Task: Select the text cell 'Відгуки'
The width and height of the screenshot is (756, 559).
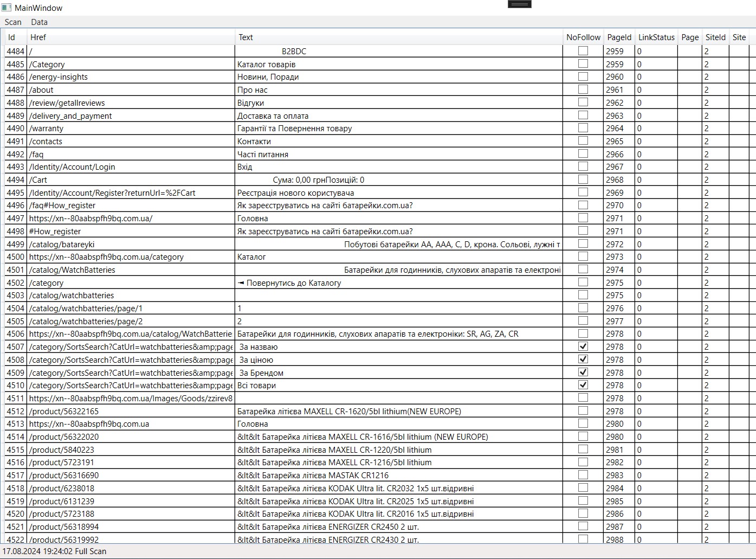Action: click(x=399, y=102)
